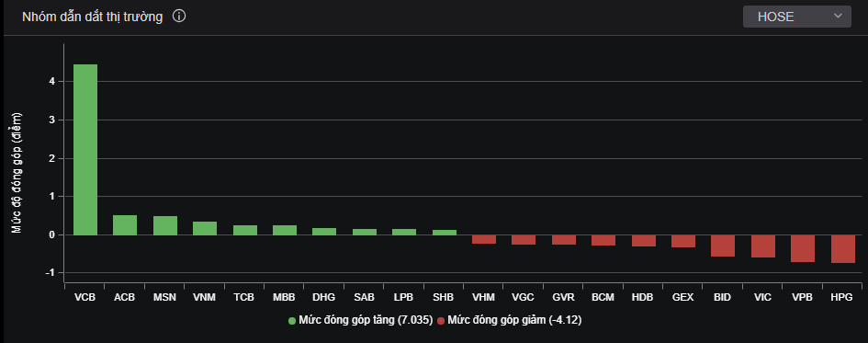Click the MSN axis label
The height and width of the screenshot is (343, 868).
pyautogui.click(x=164, y=298)
